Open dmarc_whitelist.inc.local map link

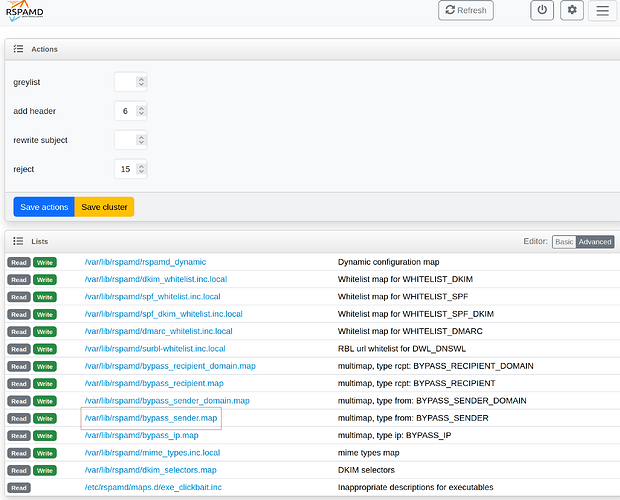tap(158, 331)
